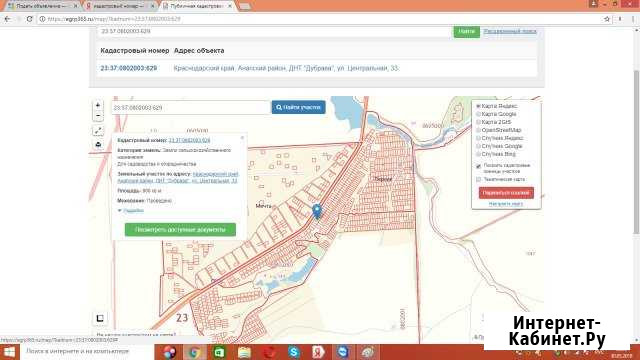Open the colorful first pinned taskbar app
The width and height of the screenshot is (640, 360).
pos(169,352)
